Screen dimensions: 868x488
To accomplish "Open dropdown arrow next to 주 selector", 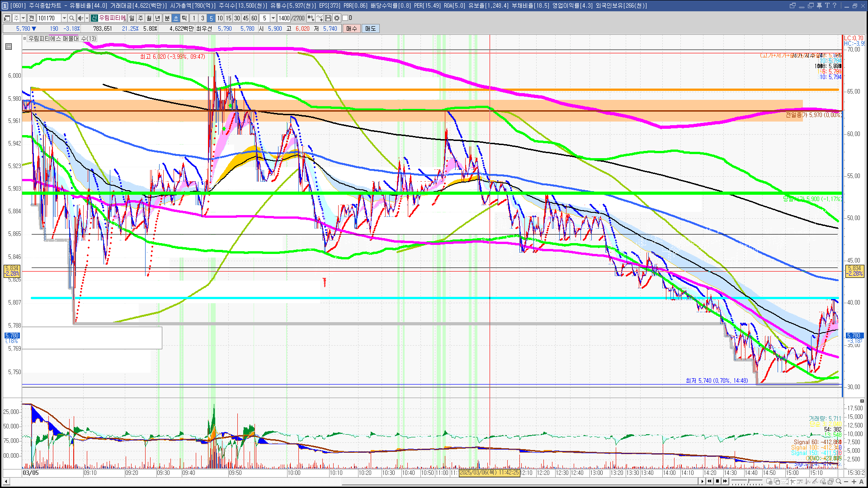I will (x=23, y=18).
